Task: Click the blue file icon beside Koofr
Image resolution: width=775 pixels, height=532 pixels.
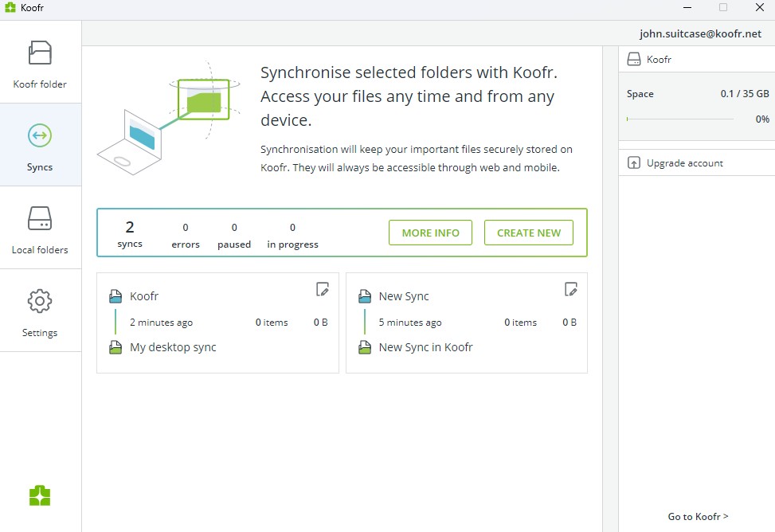Action: 115,296
